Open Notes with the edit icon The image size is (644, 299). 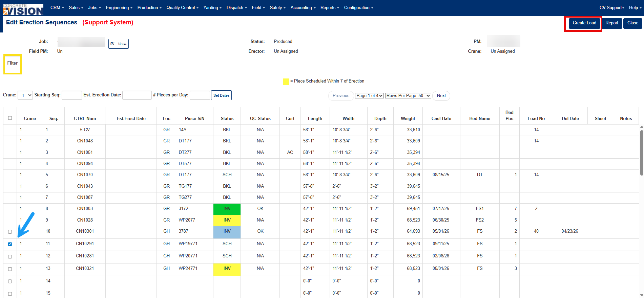point(119,44)
